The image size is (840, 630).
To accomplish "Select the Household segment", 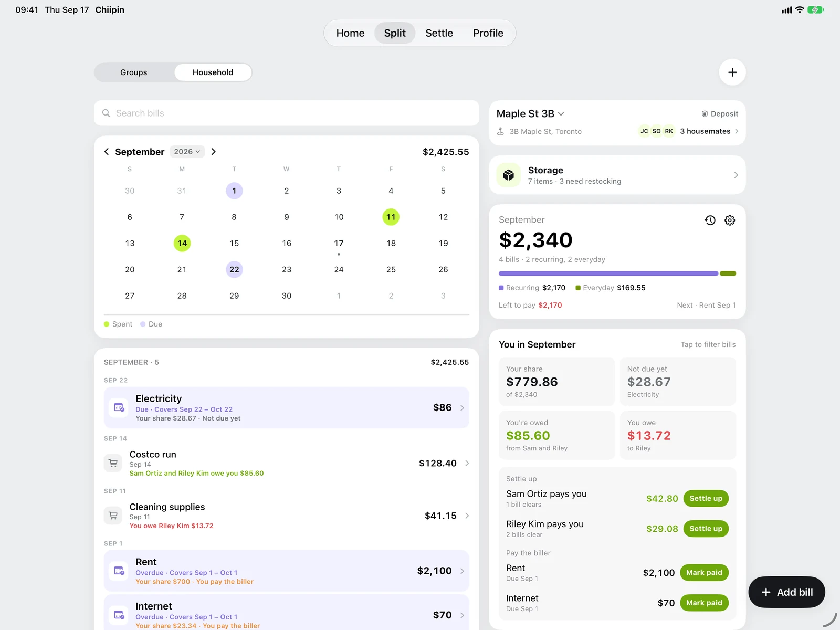I will tap(213, 72).
